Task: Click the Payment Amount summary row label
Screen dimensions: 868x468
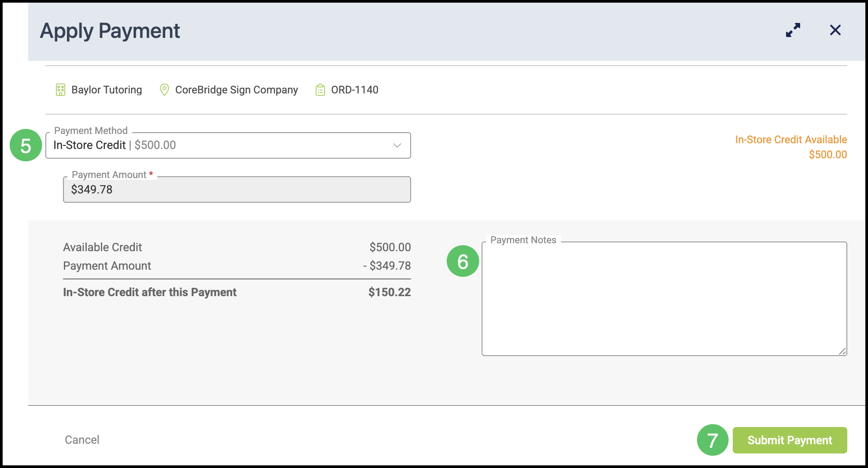Action: tap(107, 266)
